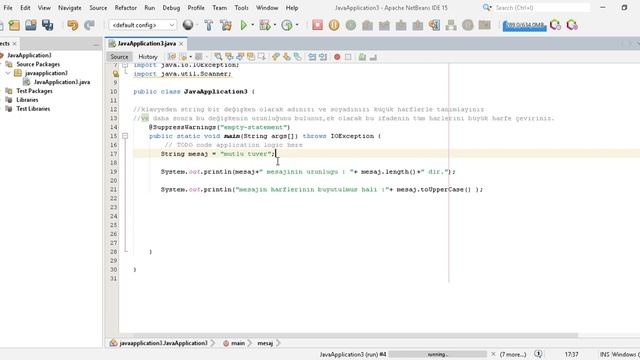
Task: Start macro recording with red circle
Action: point(337,57)
